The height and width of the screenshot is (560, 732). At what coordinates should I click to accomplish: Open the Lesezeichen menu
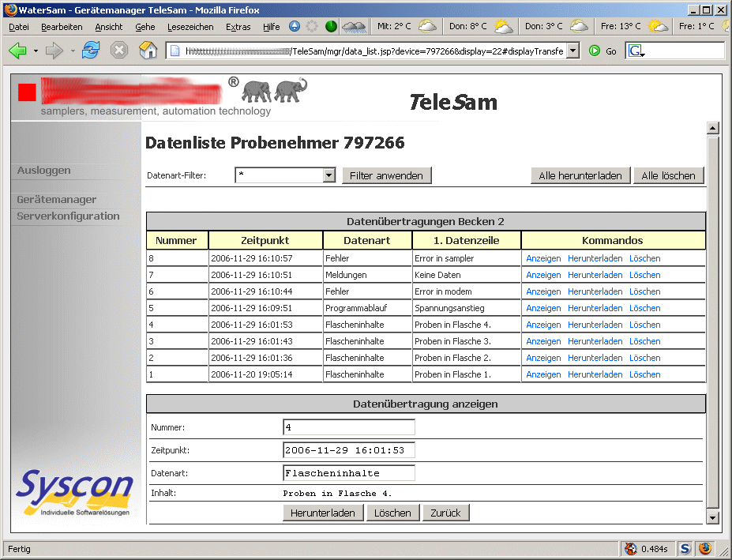[190, 27]
